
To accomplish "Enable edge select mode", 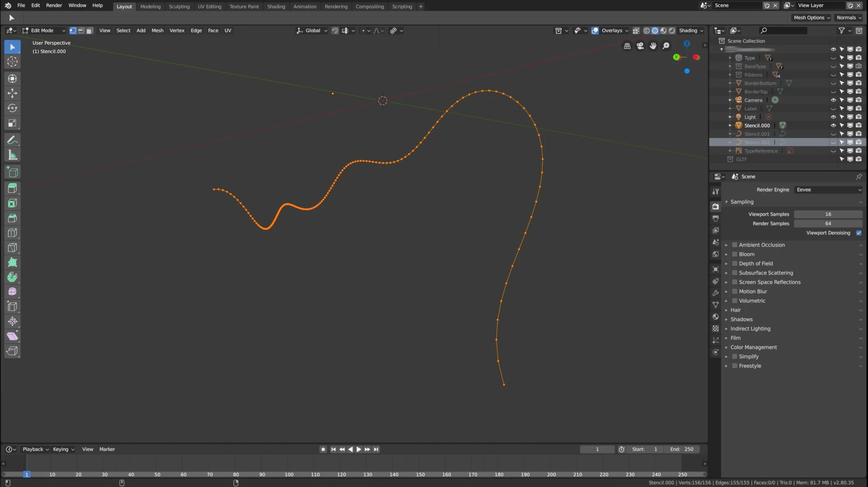I will click(81, 30).
